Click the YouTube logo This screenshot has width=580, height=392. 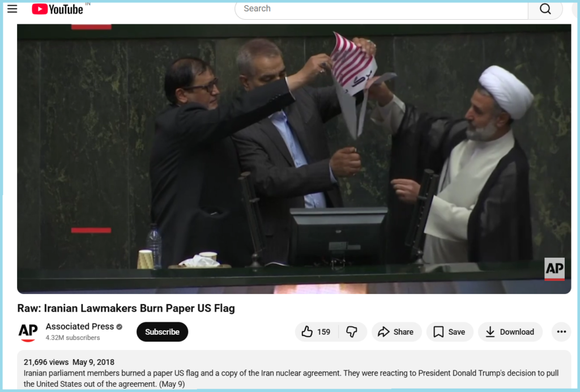(57, 9)
